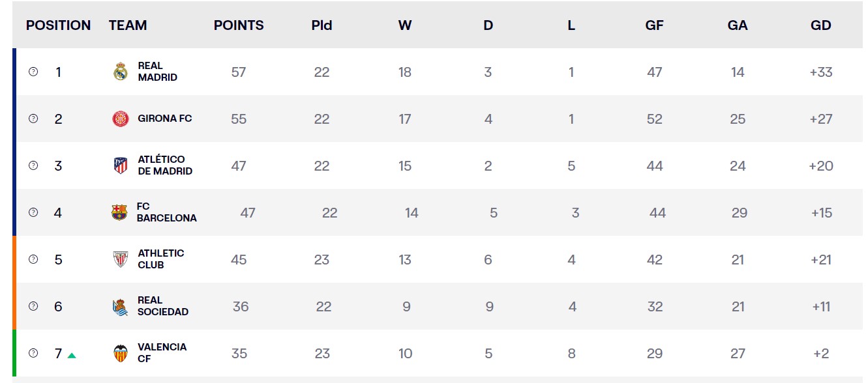Open the ATHLETIC CLUB team link
868x383 pixels.
pyautogui.click(x=160, y=259)
